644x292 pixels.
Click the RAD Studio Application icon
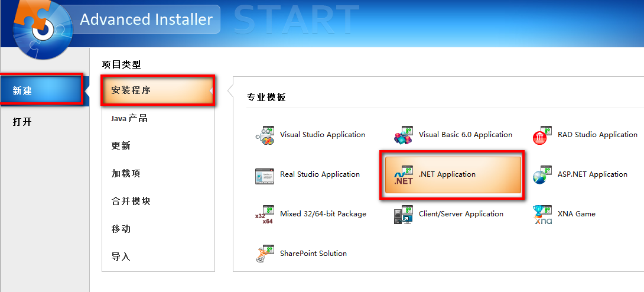pos(542,135)
